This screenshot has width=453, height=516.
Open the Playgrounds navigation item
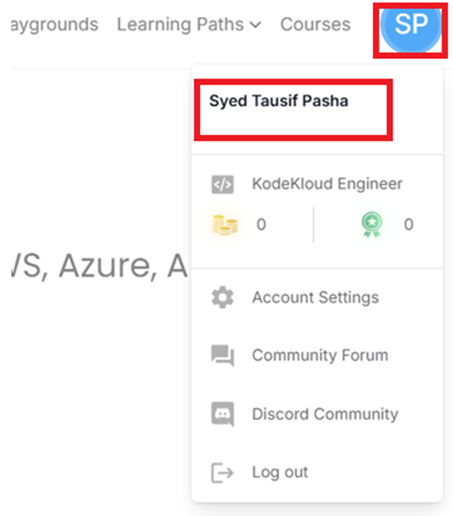tap(55, 25)
